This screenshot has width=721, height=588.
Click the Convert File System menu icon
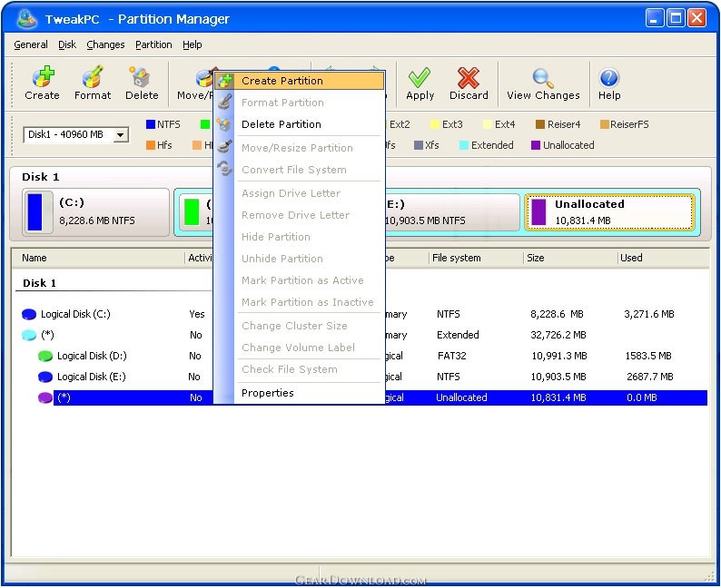[x=224, y=169]
